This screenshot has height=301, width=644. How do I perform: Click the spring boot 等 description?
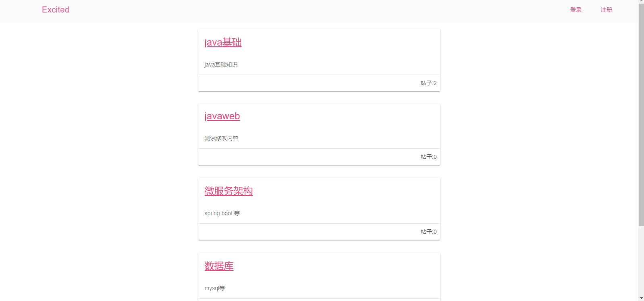point(222,213)
